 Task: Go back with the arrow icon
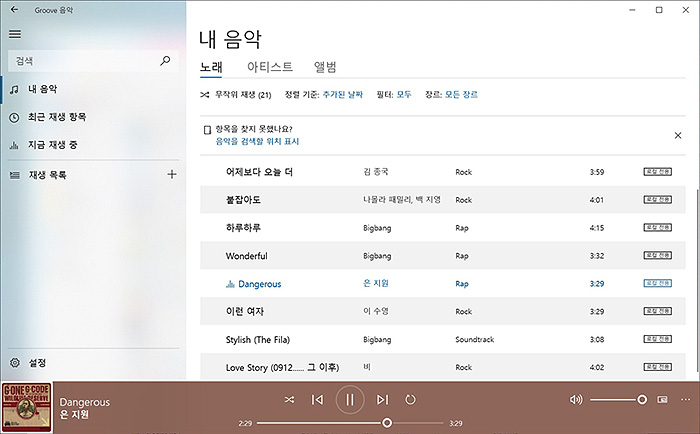click(14, 9)
